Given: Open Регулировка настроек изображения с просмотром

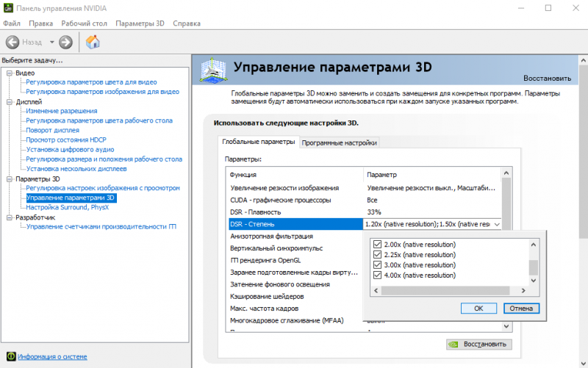Looking at the screenshot, I should (103, 188).
